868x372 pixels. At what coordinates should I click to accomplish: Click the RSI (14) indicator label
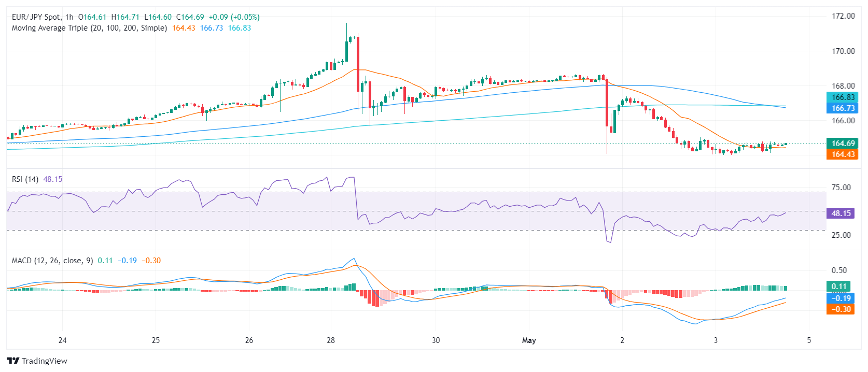tap(25, 179)
